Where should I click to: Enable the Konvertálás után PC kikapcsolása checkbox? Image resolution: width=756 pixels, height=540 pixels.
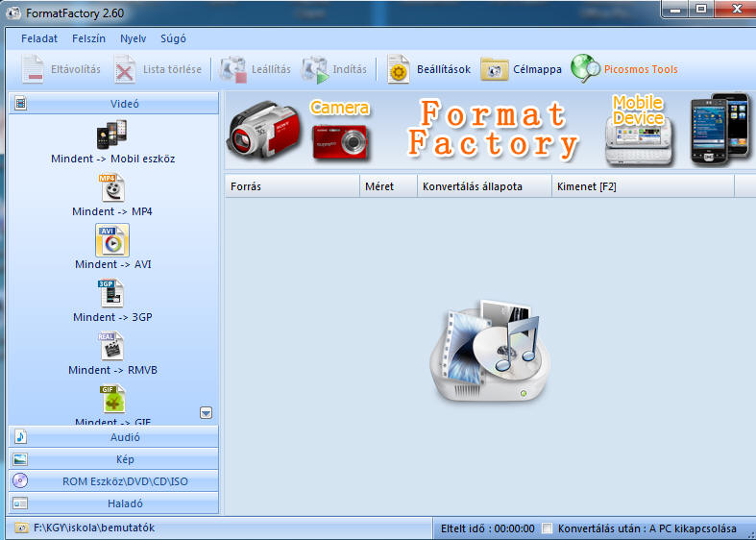click(547, 528)
